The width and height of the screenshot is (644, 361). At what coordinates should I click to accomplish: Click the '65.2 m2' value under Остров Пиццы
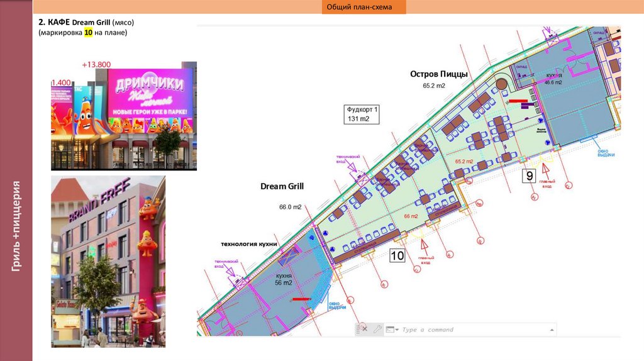(434, 86)
